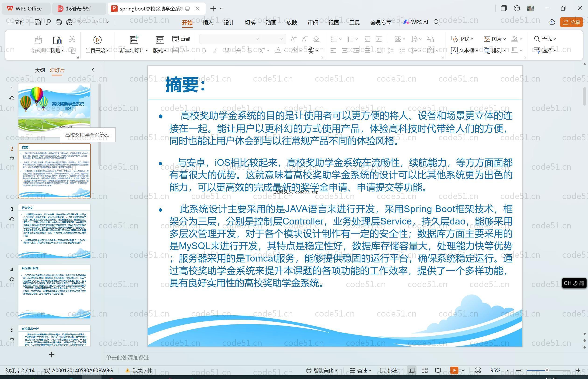
Task: Click the Undo arrow icon
Action: click(80, 22)
